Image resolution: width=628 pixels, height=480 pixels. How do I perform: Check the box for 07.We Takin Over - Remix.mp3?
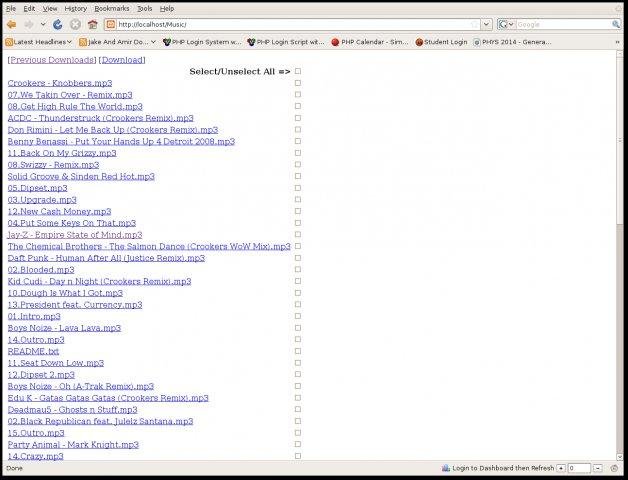(298, 95)
